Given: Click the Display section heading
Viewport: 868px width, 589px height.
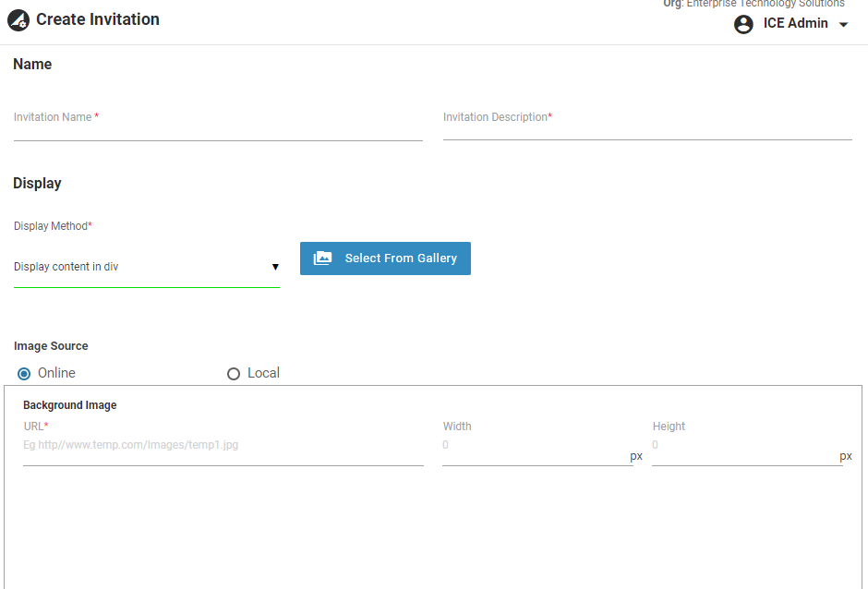Looking at the screenshot, I should pos(37,184).
